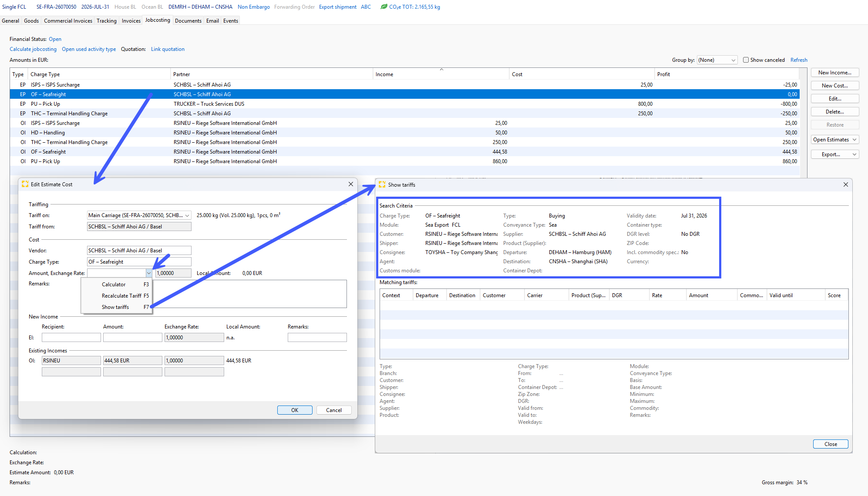Expand the Export dropdown button
This screenshot has width=868, height=496.
pos(835,154)
